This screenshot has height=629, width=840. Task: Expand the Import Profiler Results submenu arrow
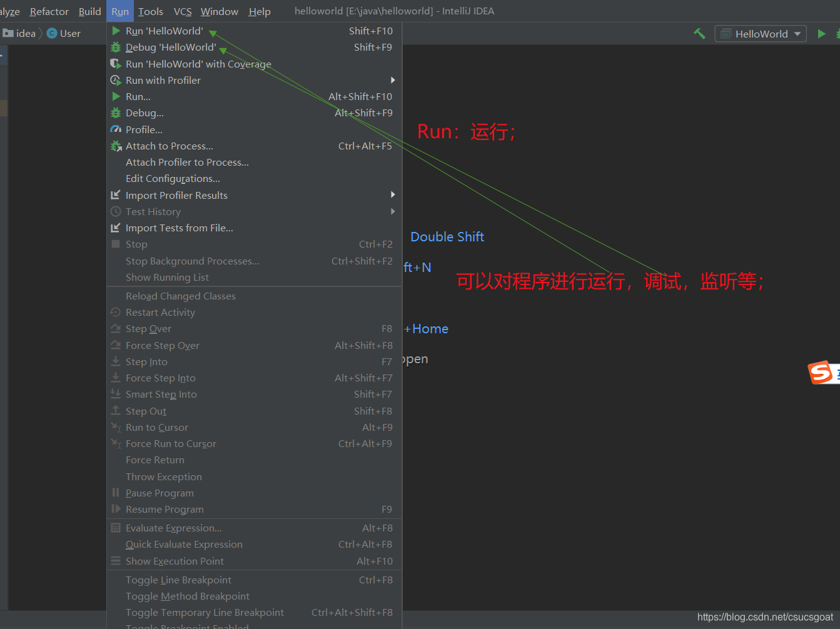point(393,194)
